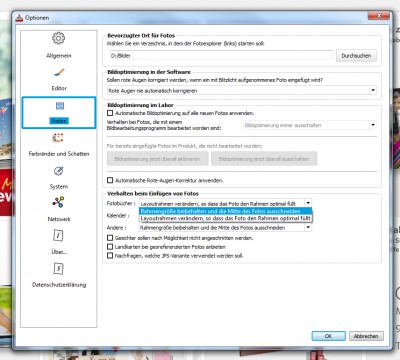Screen dimensions: 400x360
Task: Click the photo directory path field
Action: pos(221,56)
